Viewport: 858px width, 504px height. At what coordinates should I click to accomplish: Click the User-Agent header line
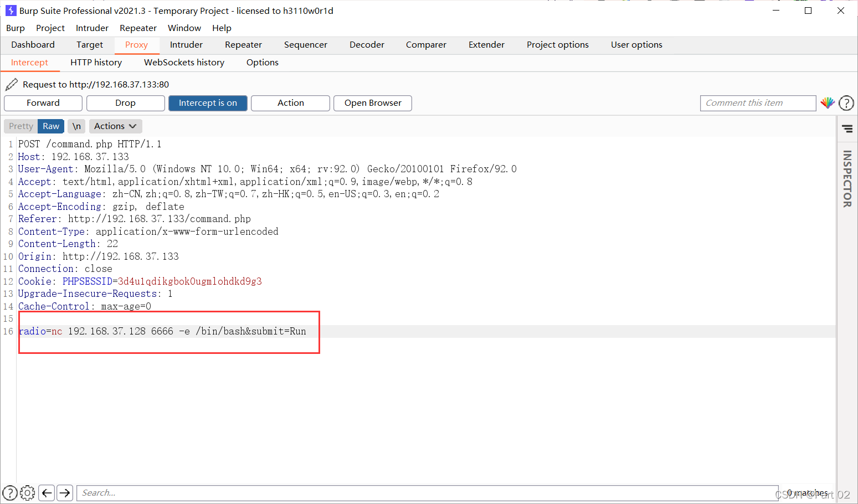point(267,169)
